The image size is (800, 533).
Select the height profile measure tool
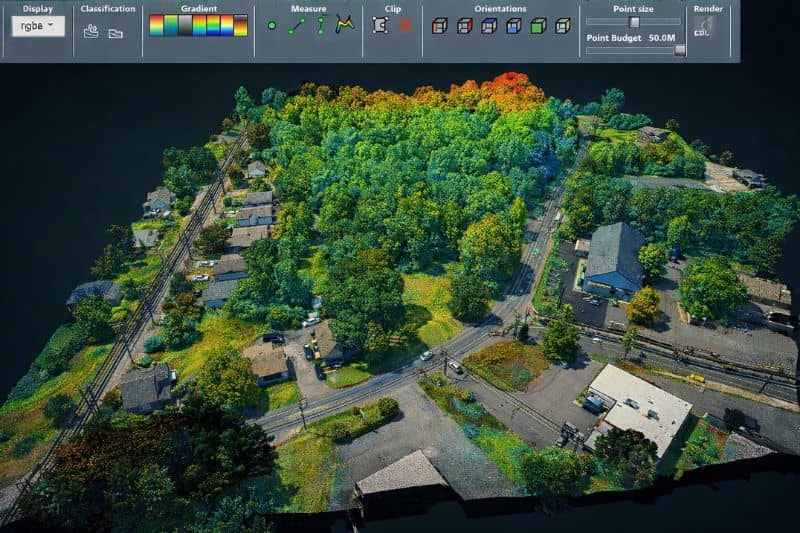[345, 24]
